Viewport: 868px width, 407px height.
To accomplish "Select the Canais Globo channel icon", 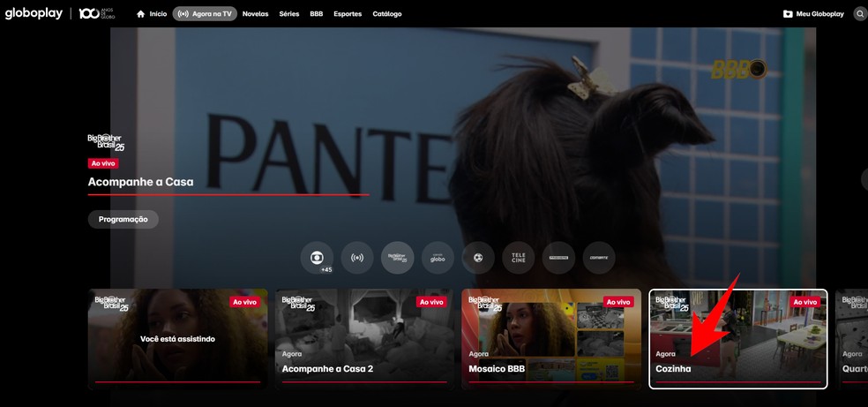I will coord(438,258).
